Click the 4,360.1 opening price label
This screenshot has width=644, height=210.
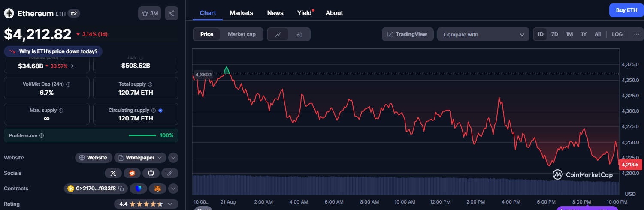[203, 75]
